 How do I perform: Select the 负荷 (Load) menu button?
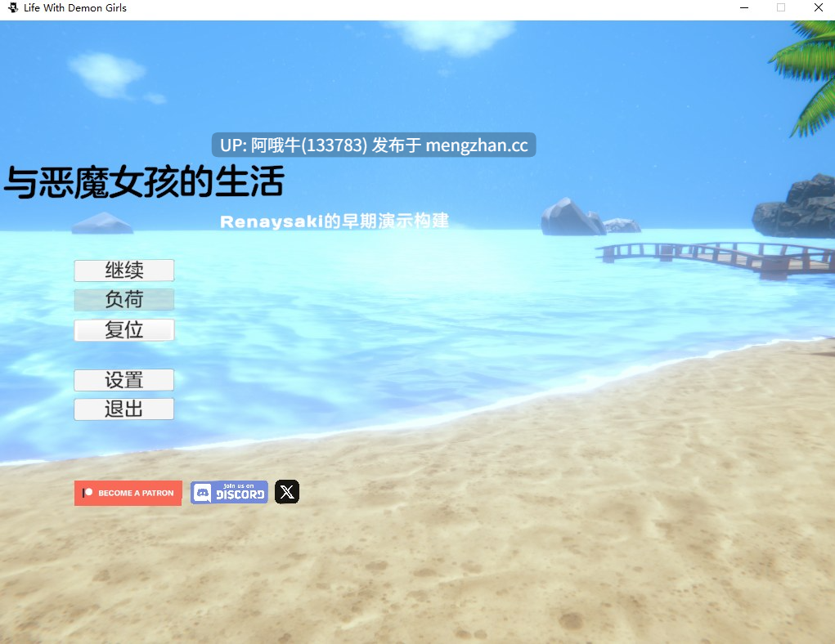(124, 300)
